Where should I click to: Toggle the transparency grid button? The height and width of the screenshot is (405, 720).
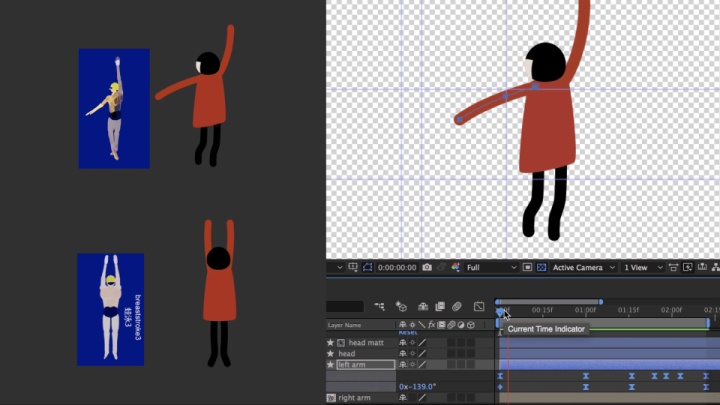pyautogui.click(x=542, y=268)
